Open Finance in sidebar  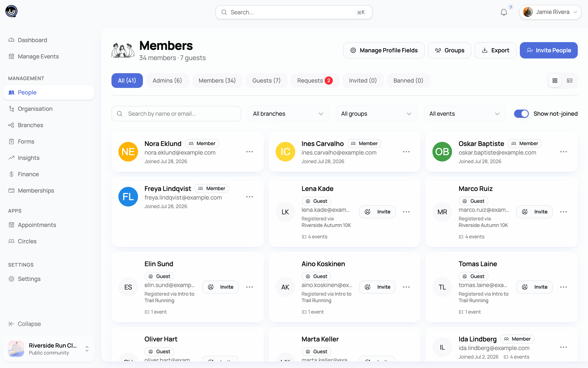click(49, 174)
